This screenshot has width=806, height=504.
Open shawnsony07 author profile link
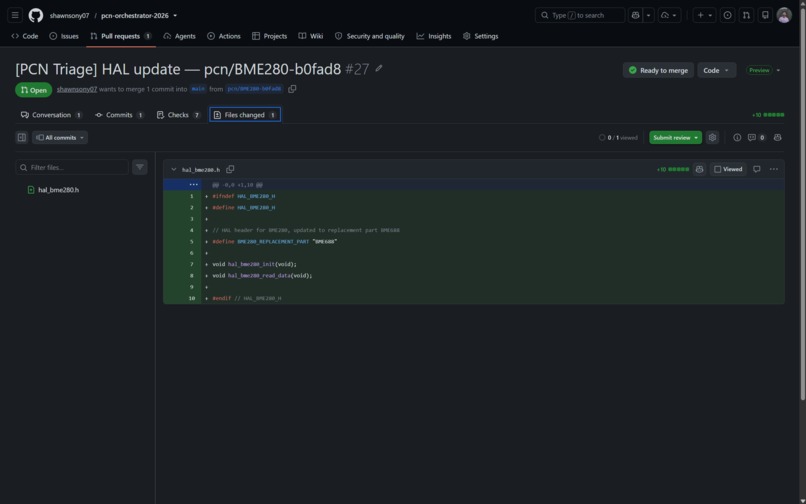pos(77,89)
